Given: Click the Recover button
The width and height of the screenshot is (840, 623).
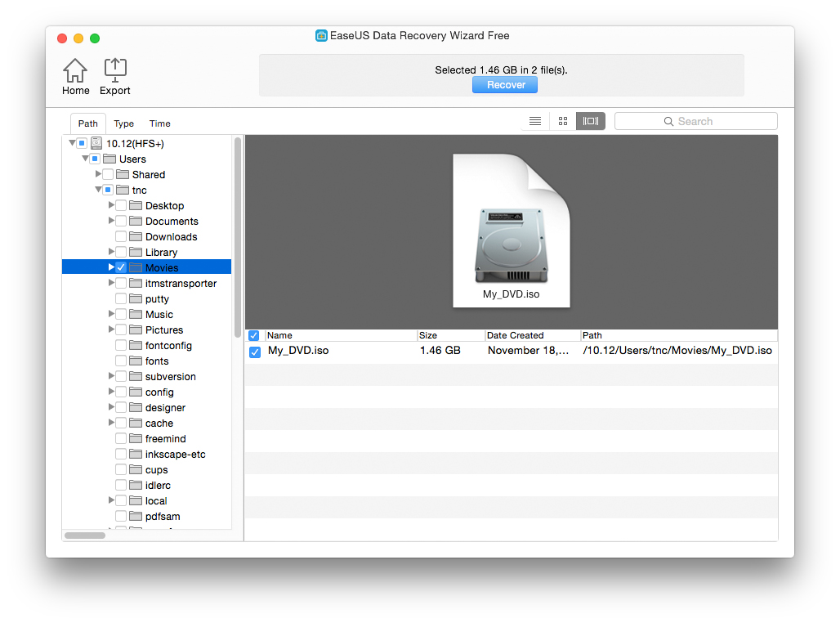Looking at the screenshot, I should click(505, 85).
